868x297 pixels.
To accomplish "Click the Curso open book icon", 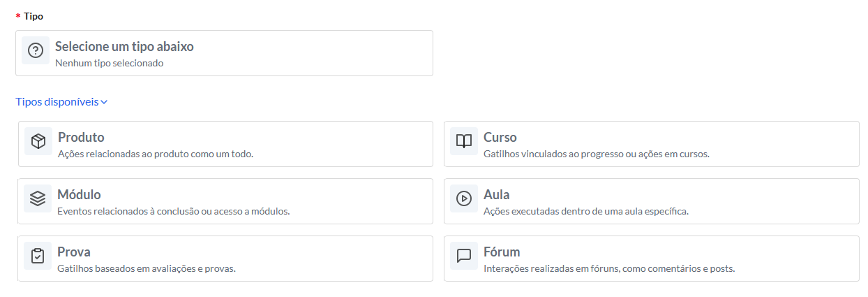I will (464, 142).
